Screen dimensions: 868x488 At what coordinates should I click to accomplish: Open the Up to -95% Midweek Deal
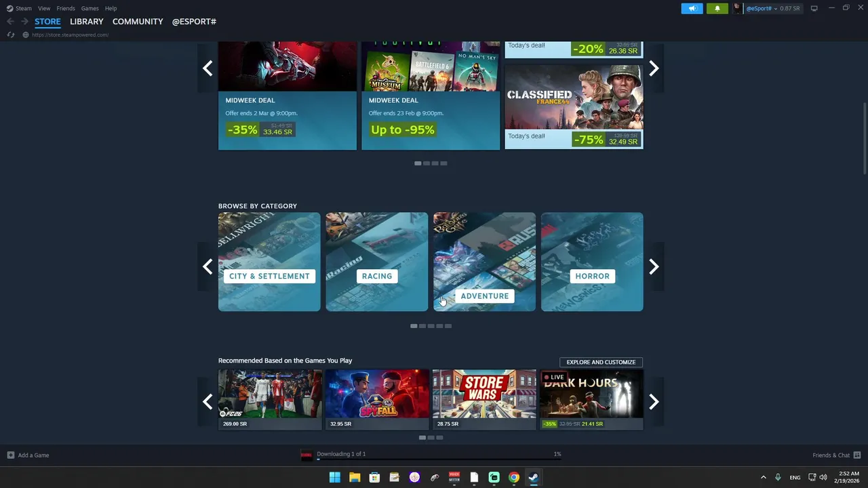[x=431, y=96]
